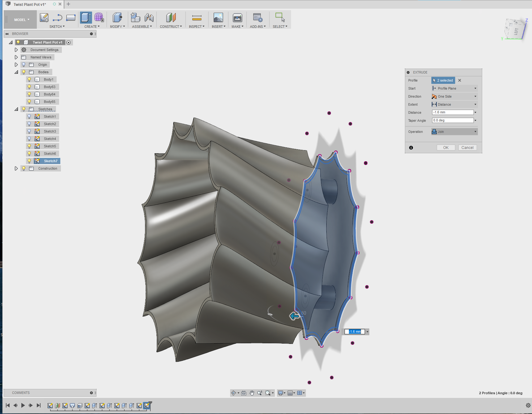
Task: Open the Grid and Snaps icon
Action: tap(290, 393)
